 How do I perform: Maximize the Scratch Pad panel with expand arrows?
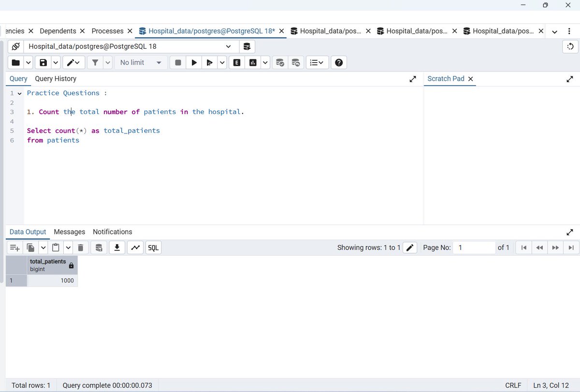[570, 79]
